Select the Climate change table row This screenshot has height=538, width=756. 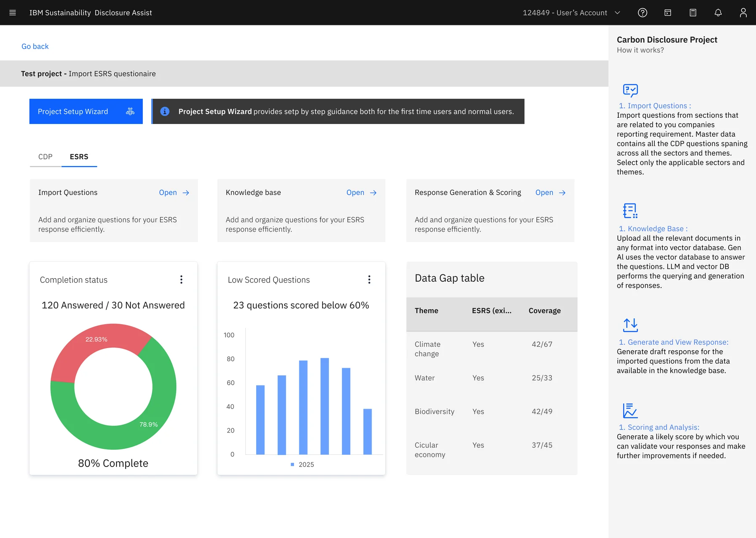click(x=492, y=349)
